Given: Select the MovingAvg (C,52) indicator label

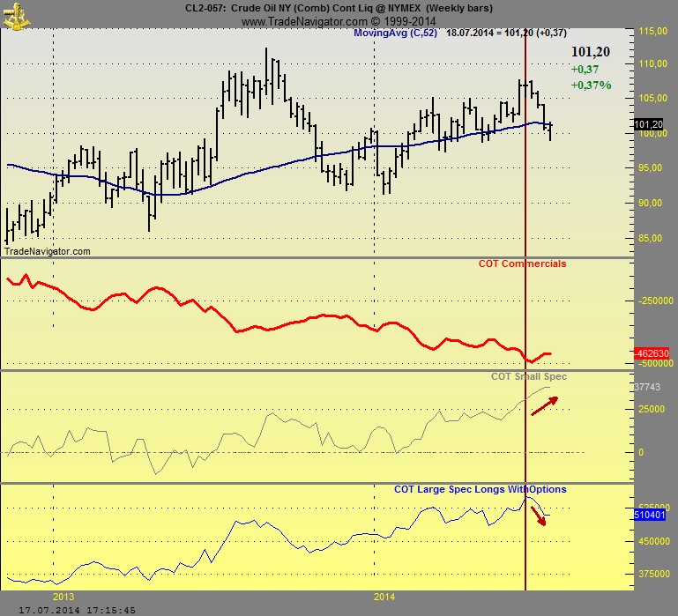Looking at the screenshot, I should (395, 33).
